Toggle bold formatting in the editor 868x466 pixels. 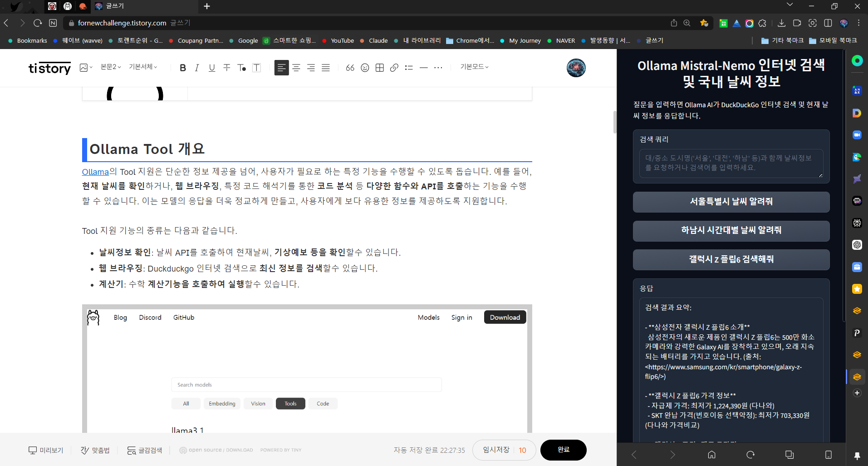coord(183,68)
